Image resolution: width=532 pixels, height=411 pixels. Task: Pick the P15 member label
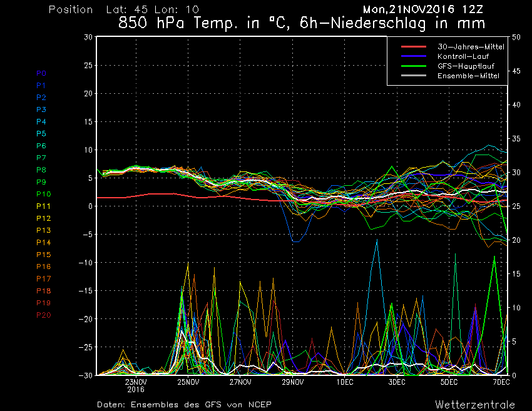(x=43, y=255)
